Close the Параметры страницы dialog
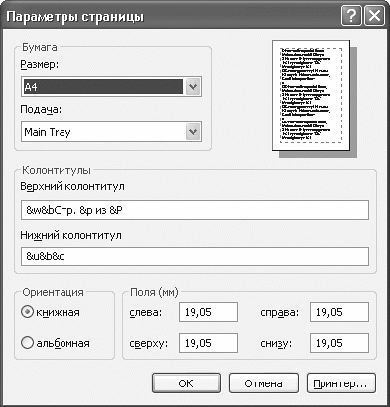Viewport: 390px width, 407px height. click(374, 16)
